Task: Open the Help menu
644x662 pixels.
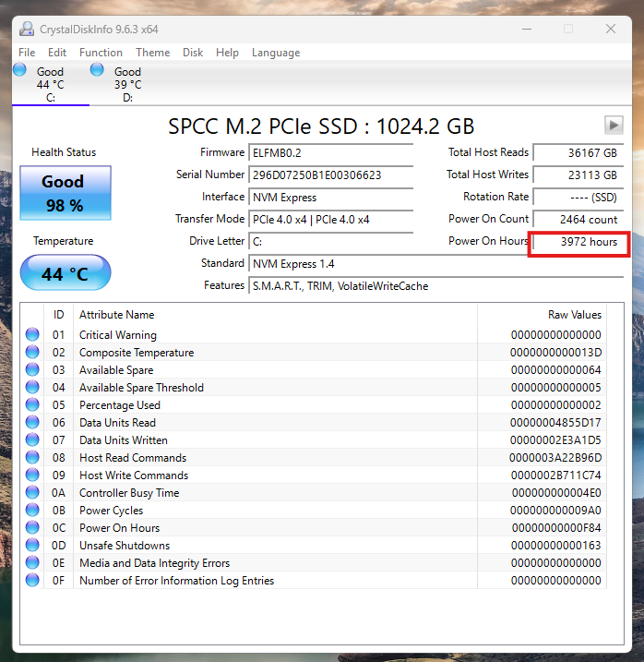Action: (227, 53)
